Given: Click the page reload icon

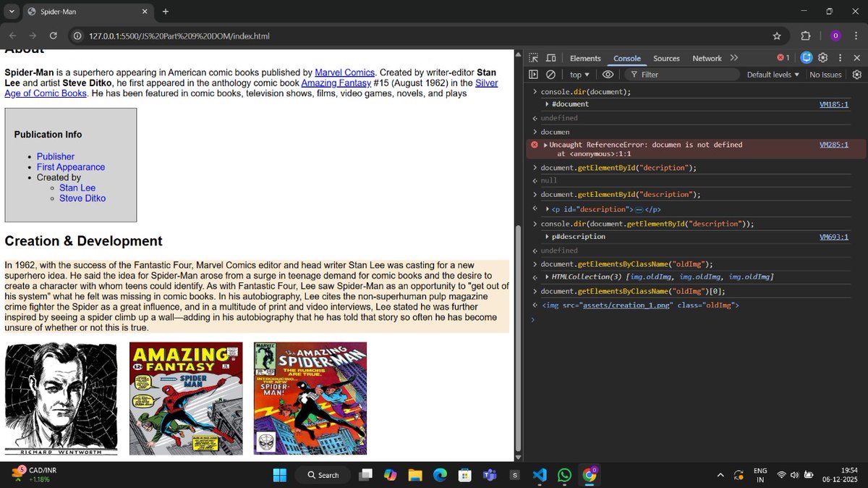Looking at the screenshot, I should coord(52,35).
